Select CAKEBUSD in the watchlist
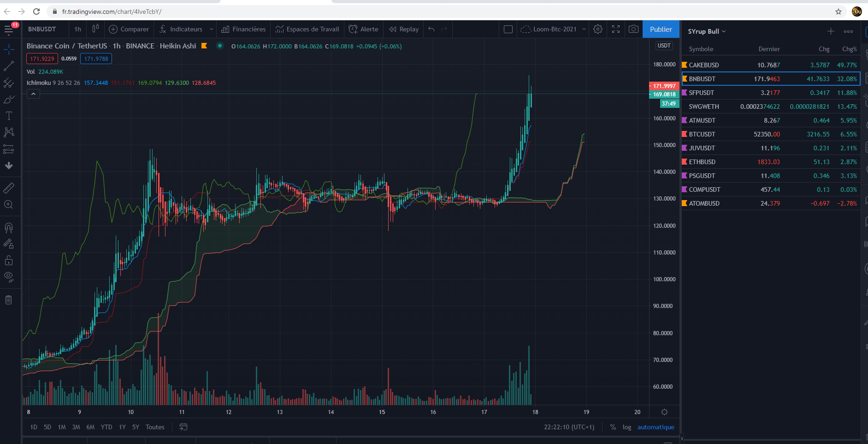 click(771, 65)
